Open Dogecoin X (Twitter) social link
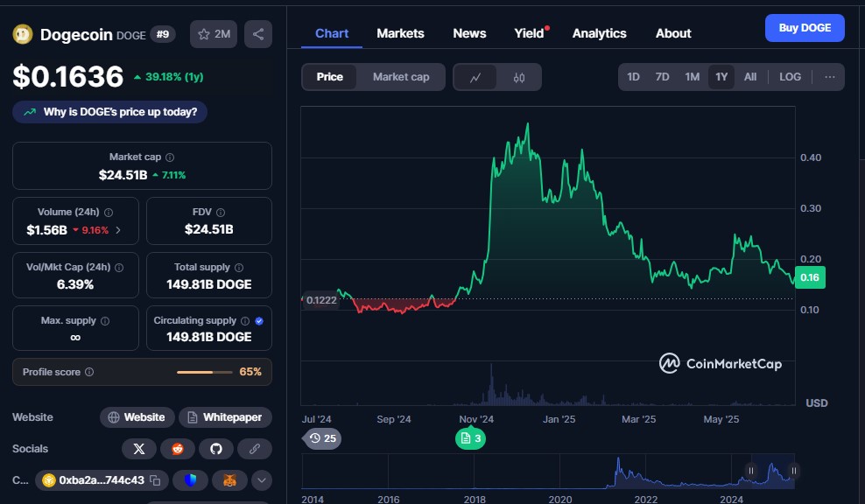Screen dimensions: 865x504 tap(139, 449)
